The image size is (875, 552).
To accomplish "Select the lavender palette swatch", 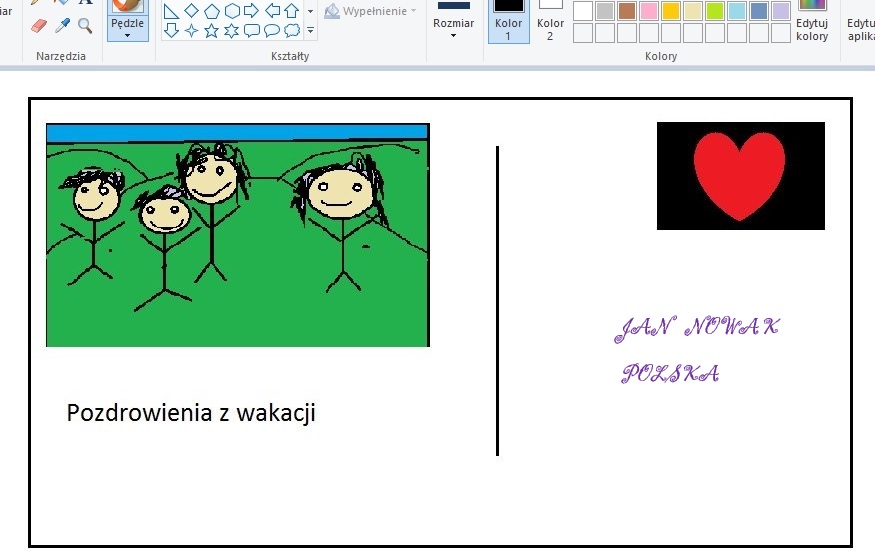I will coord(780,11).
